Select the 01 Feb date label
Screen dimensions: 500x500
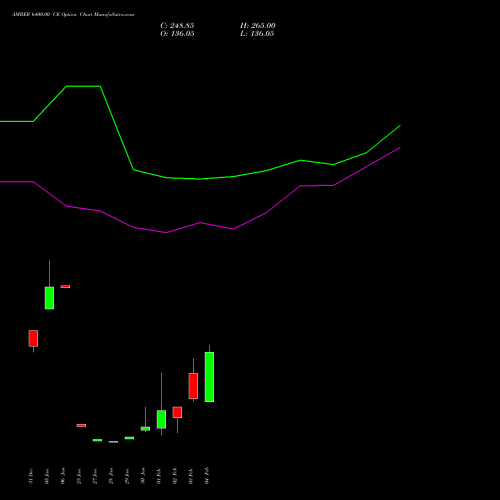click(159, 476)
